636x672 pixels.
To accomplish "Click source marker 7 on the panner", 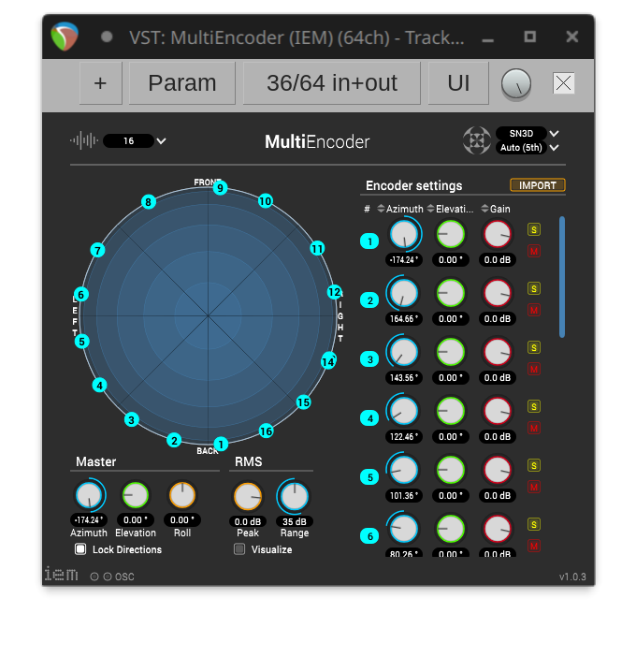I will click(97, 250).
